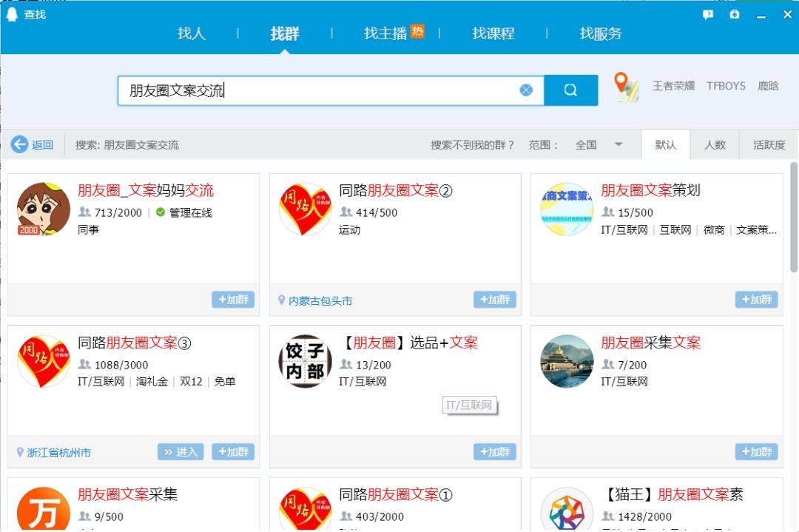Viewport: 799px width, 532px height.
Task: Open the nearby map location icon
Action: (x=626, y=87)
